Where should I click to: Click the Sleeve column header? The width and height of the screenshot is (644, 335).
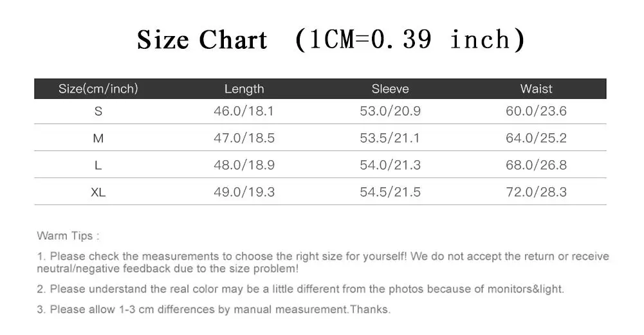(390, 89)
